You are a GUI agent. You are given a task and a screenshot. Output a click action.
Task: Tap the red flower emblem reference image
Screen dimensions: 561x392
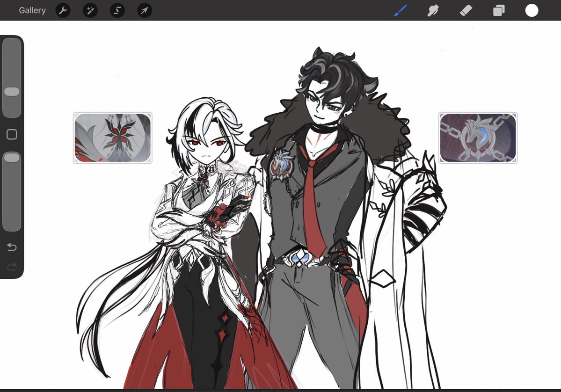pos(113,138)
